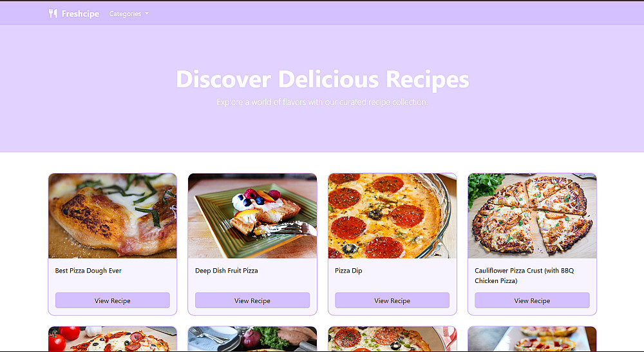644x352 pixels.
Task: Expand the Categories dropdown menu
Action: 129,14
